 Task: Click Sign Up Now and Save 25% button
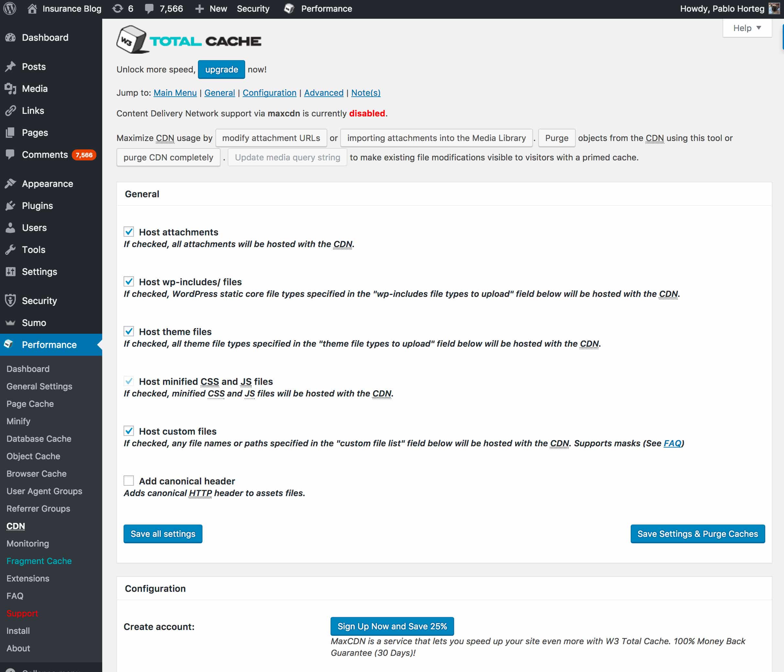coord(392,626)
